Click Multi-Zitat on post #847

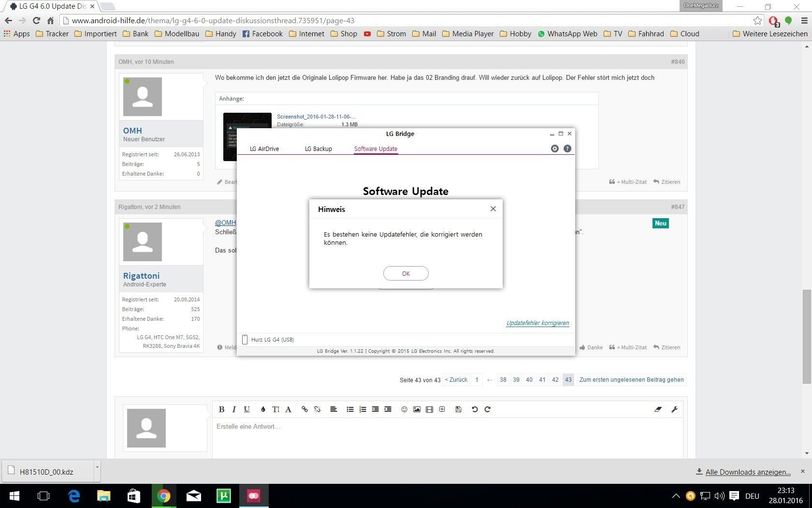click(628, 347)
